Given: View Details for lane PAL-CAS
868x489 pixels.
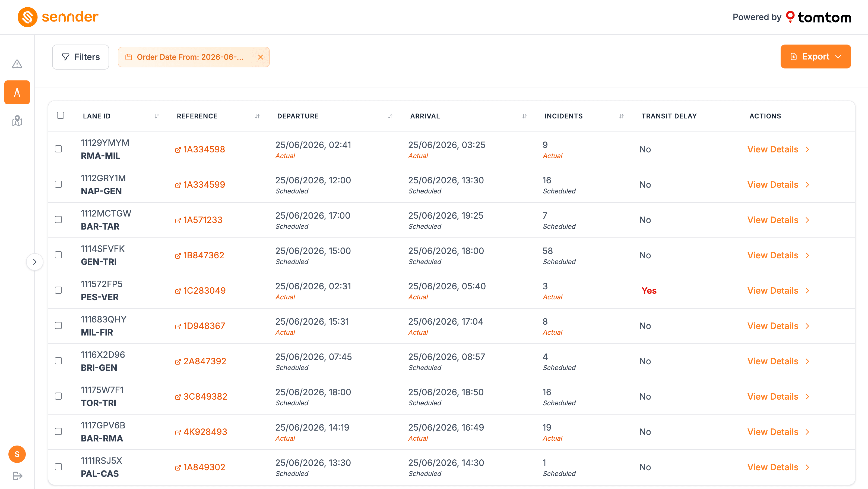Looking at the screenshot, I should pyautogui.click(x=778, y=467).
